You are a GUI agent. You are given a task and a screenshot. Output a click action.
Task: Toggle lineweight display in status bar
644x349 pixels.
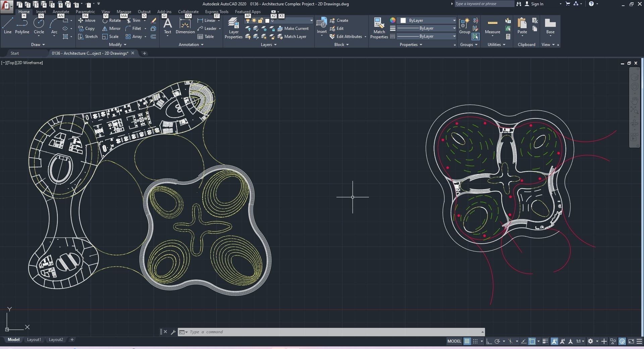(x=545, y=341)
